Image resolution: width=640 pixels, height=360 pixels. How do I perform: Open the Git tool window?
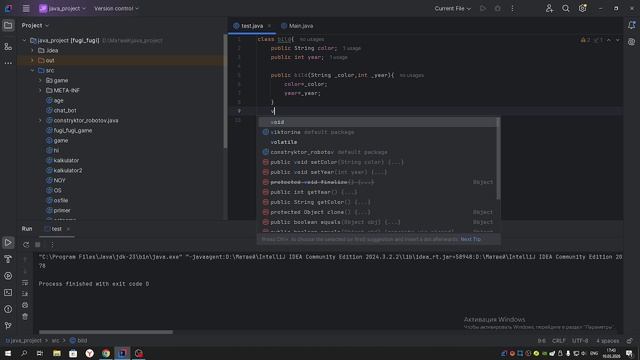pos(8,326)
